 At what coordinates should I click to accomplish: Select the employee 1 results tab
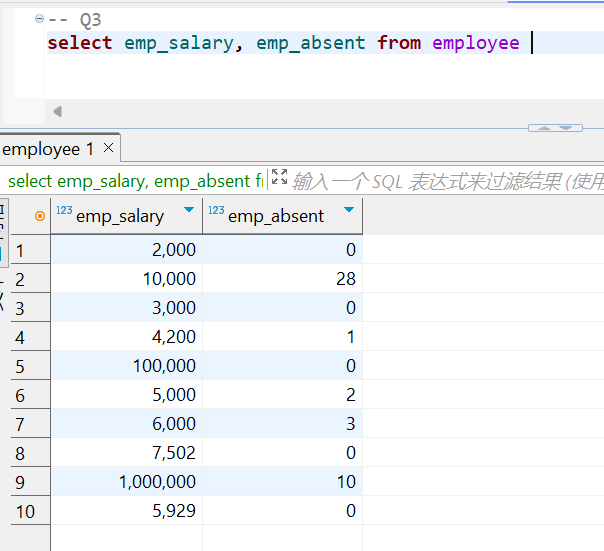point(48,149)
